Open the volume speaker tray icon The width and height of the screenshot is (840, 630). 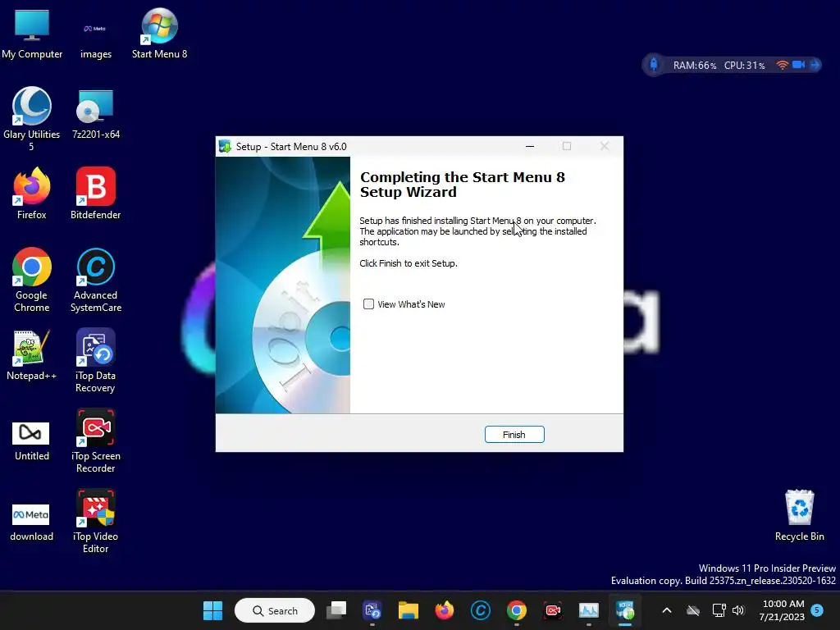click(738, 610)
